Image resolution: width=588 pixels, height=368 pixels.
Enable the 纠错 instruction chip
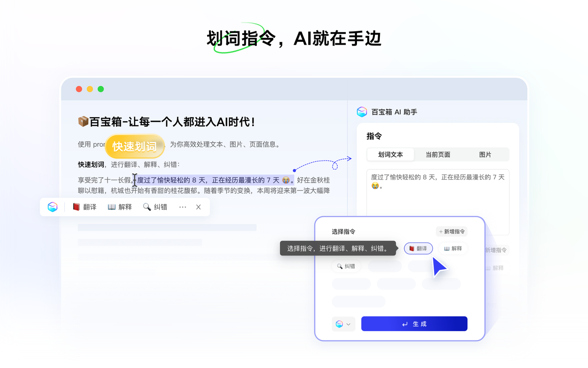coord(346,266)
